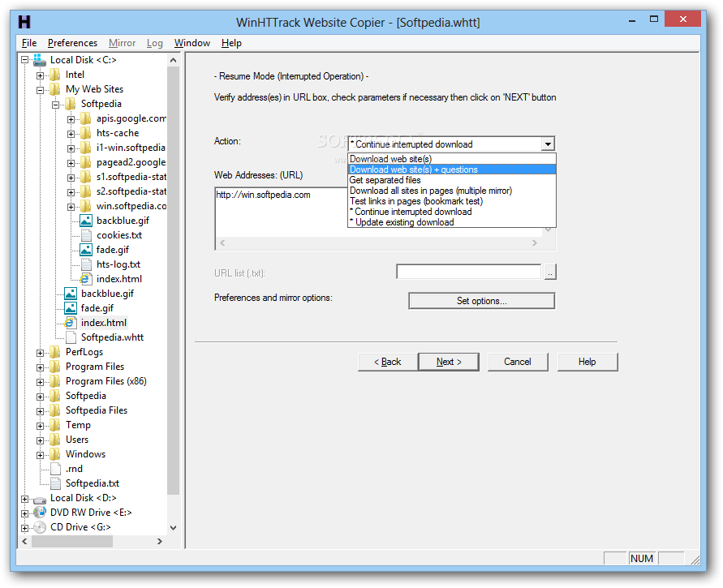Click the URL list (.txt) input field
This screenshot has width=723, height=588.
pyautogui.click(x=468, y=272)
